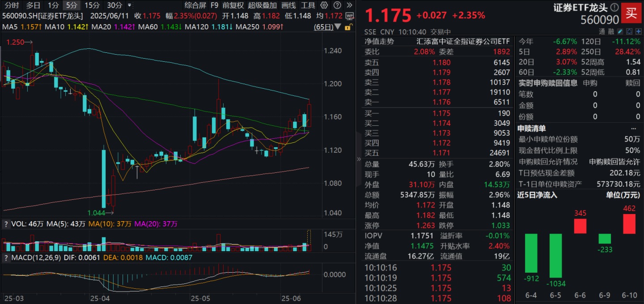The width and height of the screenshot is (644, 304).
Task: Click the 10:10:28 trade tick row
Action: [x=437, y=298]
